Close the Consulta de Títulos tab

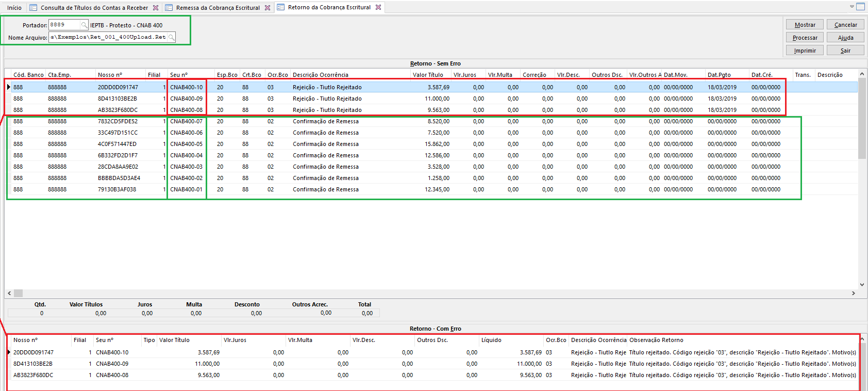click(x=156, y=8)
